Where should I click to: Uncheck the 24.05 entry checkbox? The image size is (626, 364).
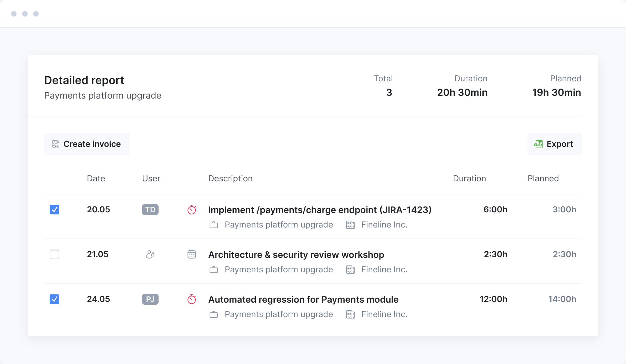[x=54, y=299]
